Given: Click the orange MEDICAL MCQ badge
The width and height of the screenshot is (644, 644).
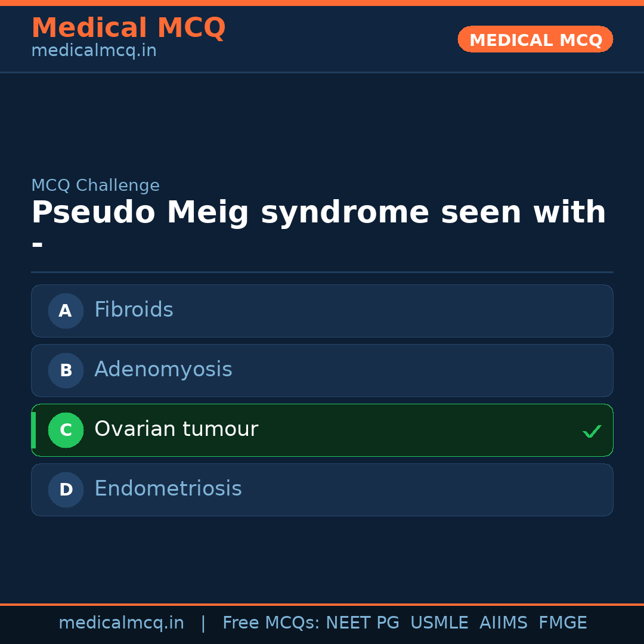Looking at the screenshot, I should (x=535, y=39).
